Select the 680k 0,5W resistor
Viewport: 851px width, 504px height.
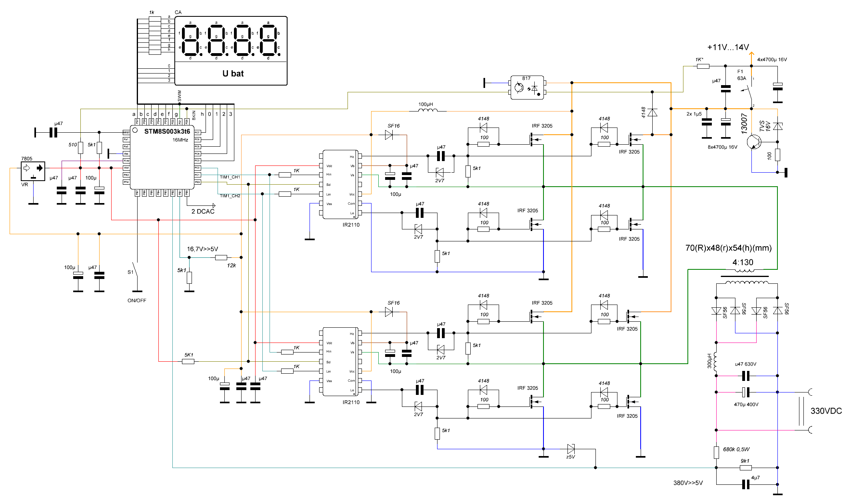coord(716,452)
